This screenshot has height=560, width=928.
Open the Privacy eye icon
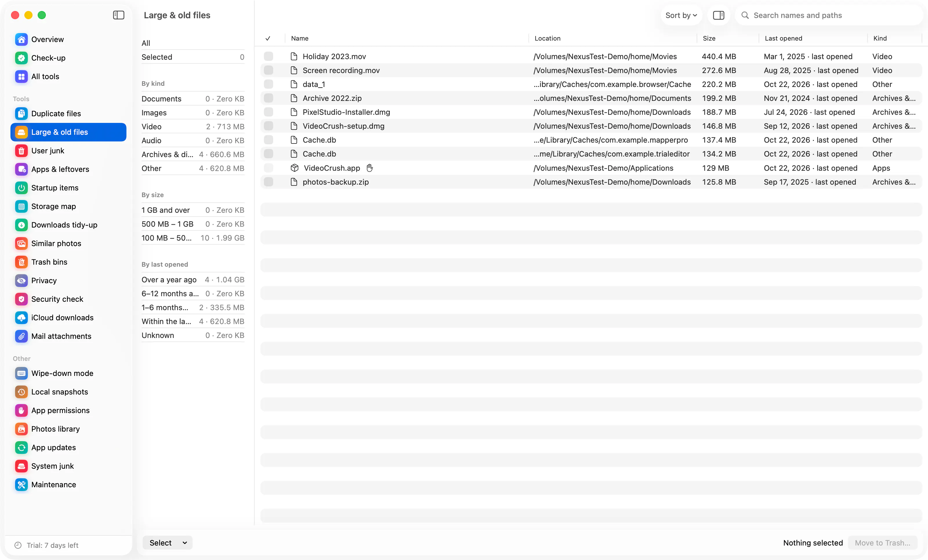21,280
